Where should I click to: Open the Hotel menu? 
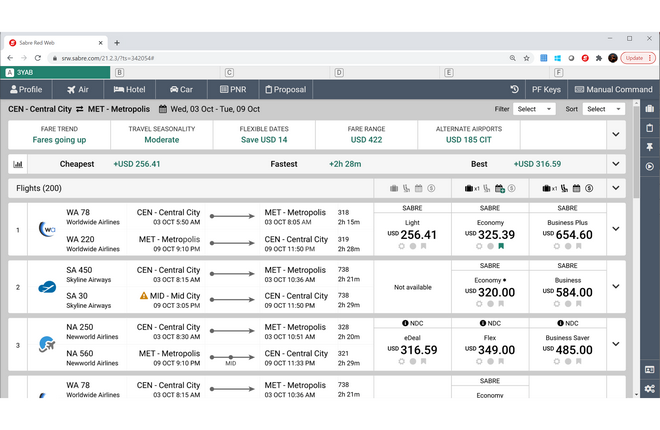point(129,89)
